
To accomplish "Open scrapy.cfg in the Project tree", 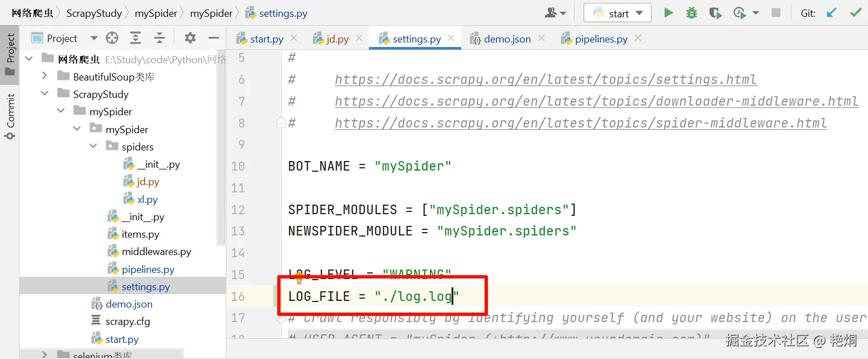I will pyautogui.click(x=120, y=322).
